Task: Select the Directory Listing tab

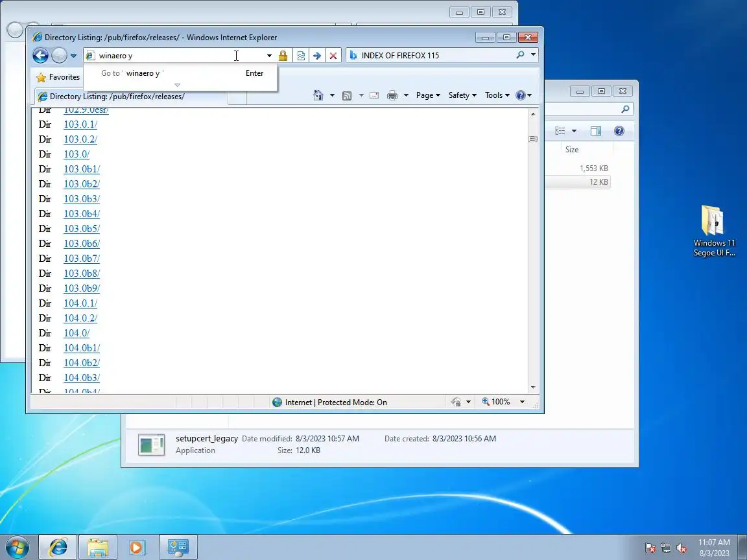Action: [x=131, y=97]
